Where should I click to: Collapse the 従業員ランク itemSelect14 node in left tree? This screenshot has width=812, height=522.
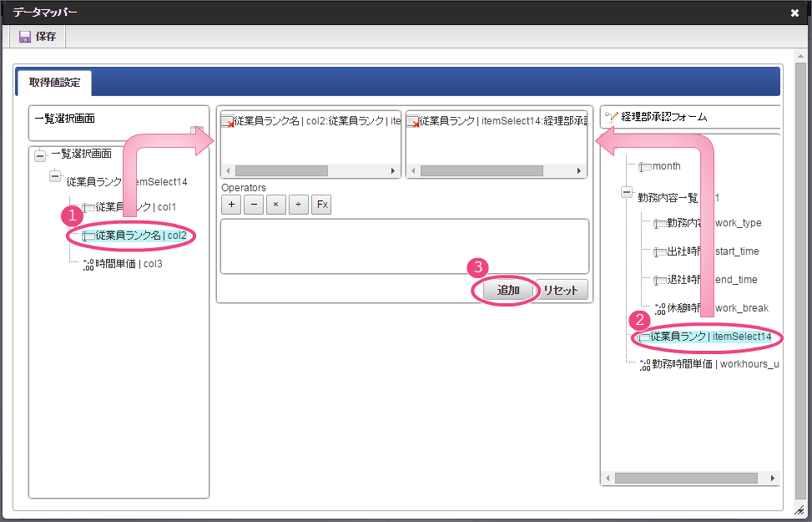coord(55,176)
